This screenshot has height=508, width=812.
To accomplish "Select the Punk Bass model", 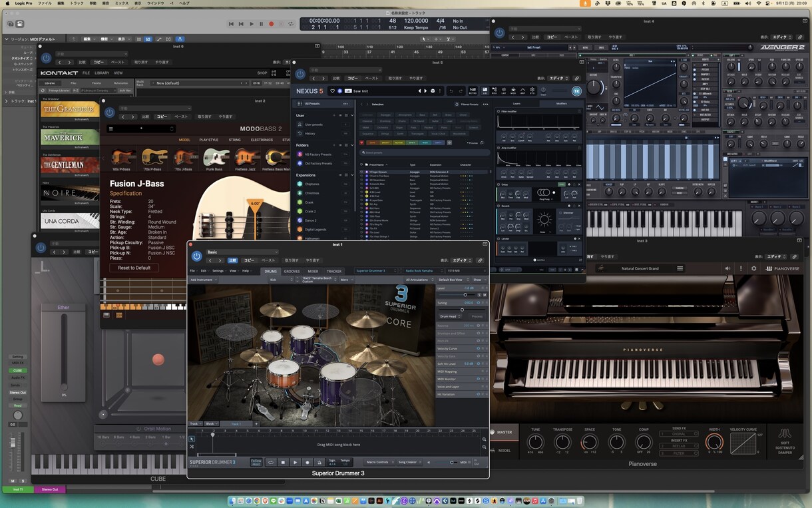I will pos(214,158).
